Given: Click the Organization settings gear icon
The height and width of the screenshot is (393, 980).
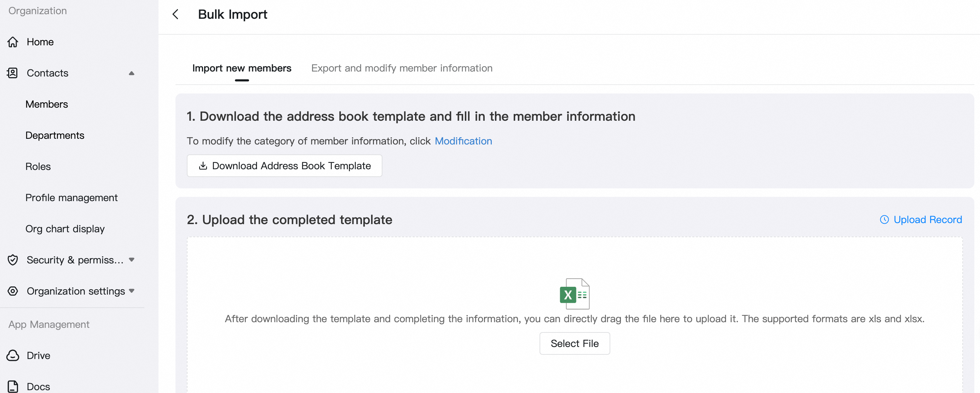Looking at the screenshot, I should coord(13,291).
